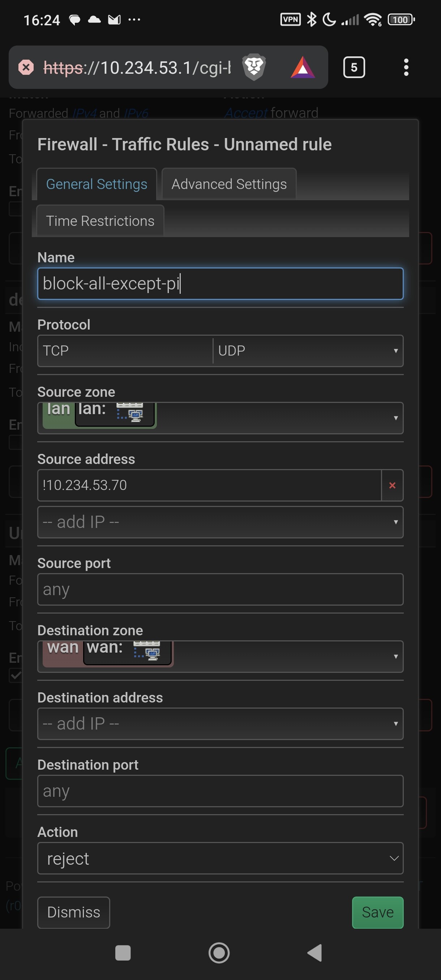This screenshot has height=980, width=441.
Task: Tap the Brave Shields lion icon
Action: click(x=254, y=67)
